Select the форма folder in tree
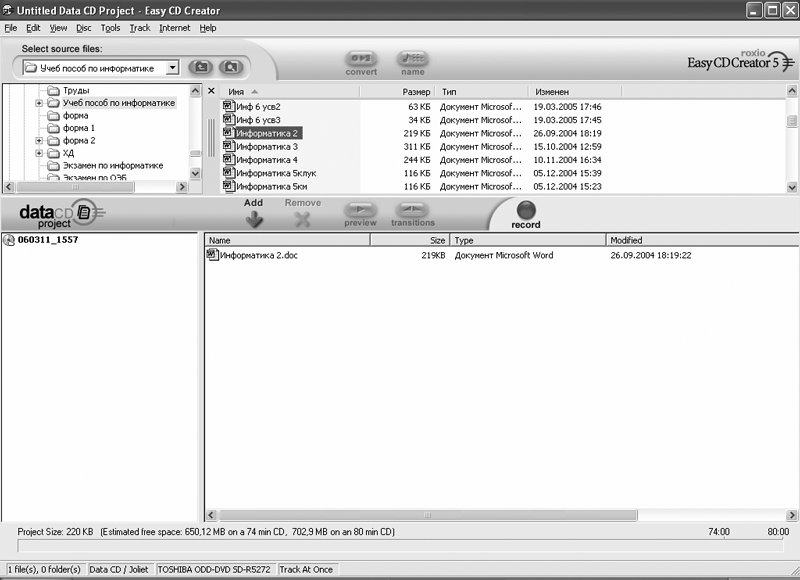Viewport: 800px width, 580px height. (75, 116)
